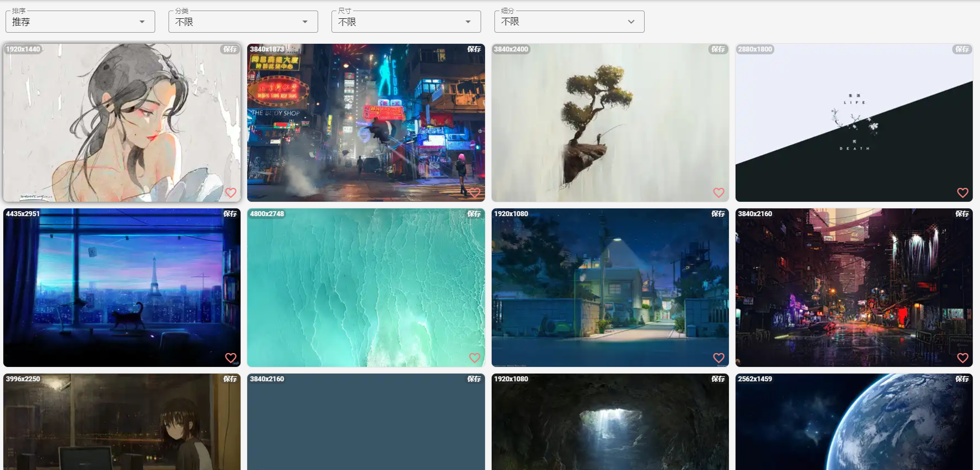Click 保存 on the 4800x2748 ocean wallpaper
The image size is (980, 470).
(x=474, y=214)
